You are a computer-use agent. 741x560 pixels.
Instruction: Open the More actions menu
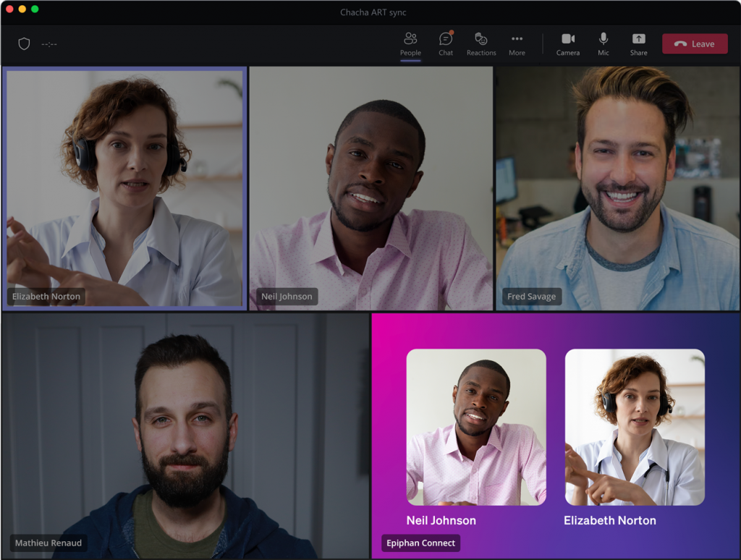pos(517,43)
